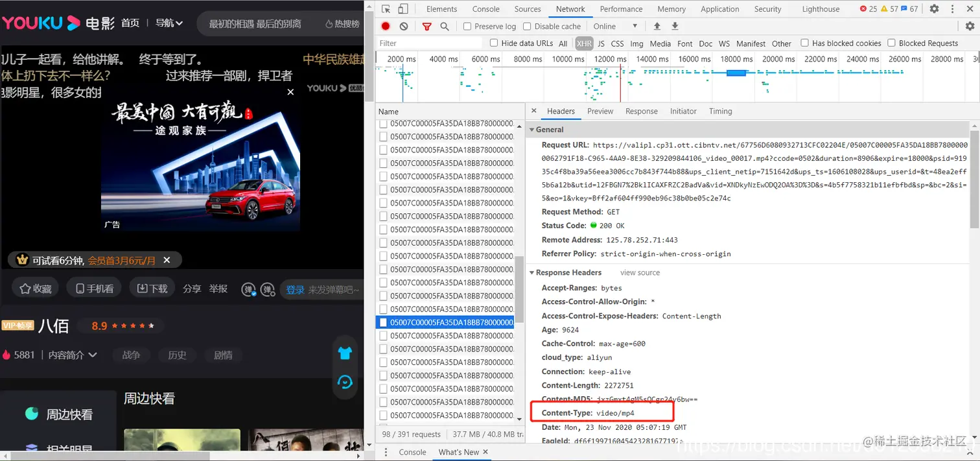
Task: Click the 登录 login link
Action: (295, 289)
